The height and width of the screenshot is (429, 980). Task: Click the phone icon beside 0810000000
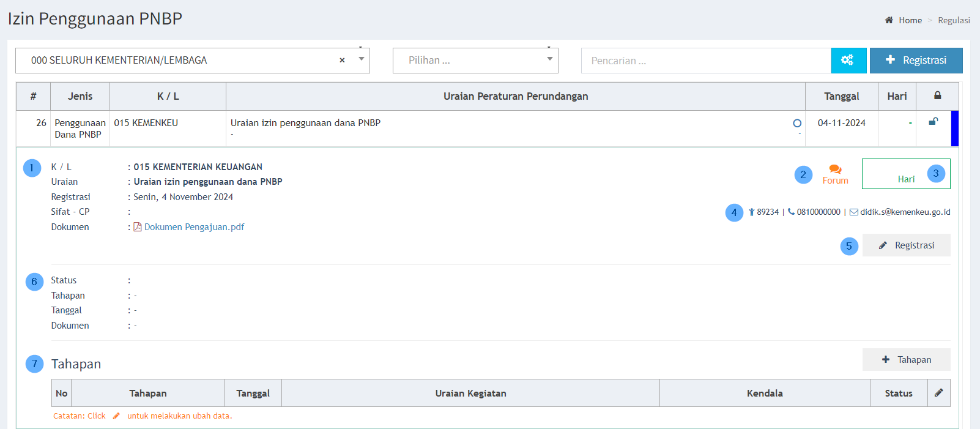791,212
